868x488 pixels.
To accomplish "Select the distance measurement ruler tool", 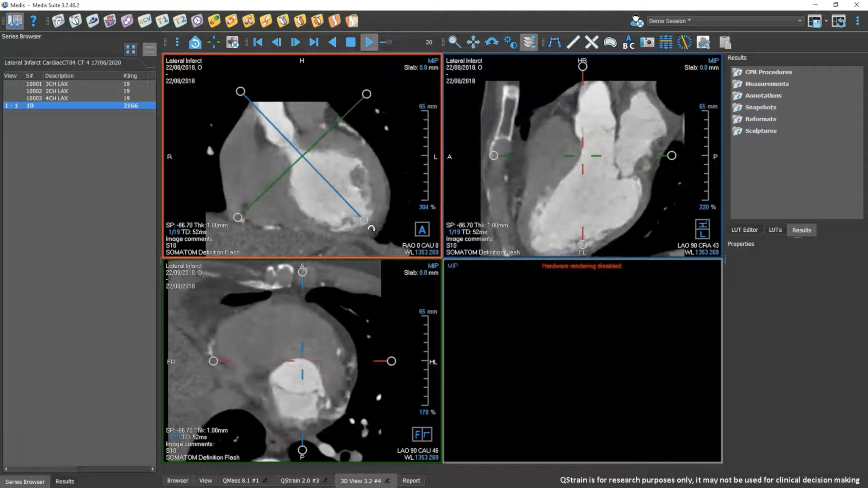I will pos(573,42).
